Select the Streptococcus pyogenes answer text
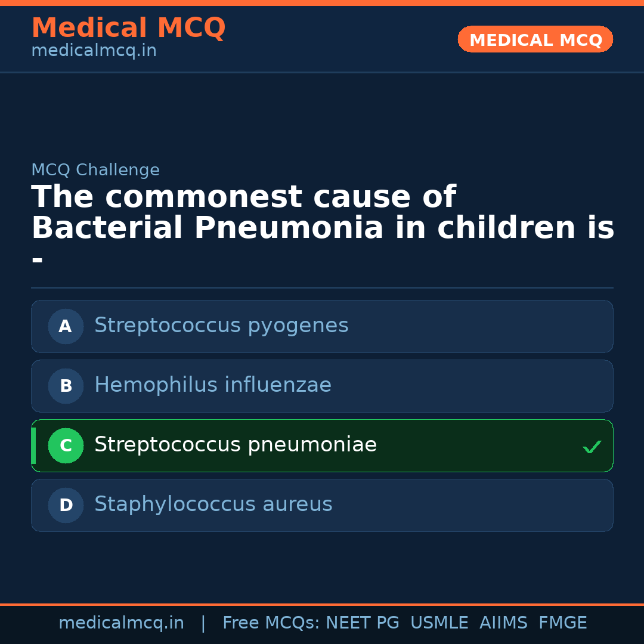 [x=221, y=326]
